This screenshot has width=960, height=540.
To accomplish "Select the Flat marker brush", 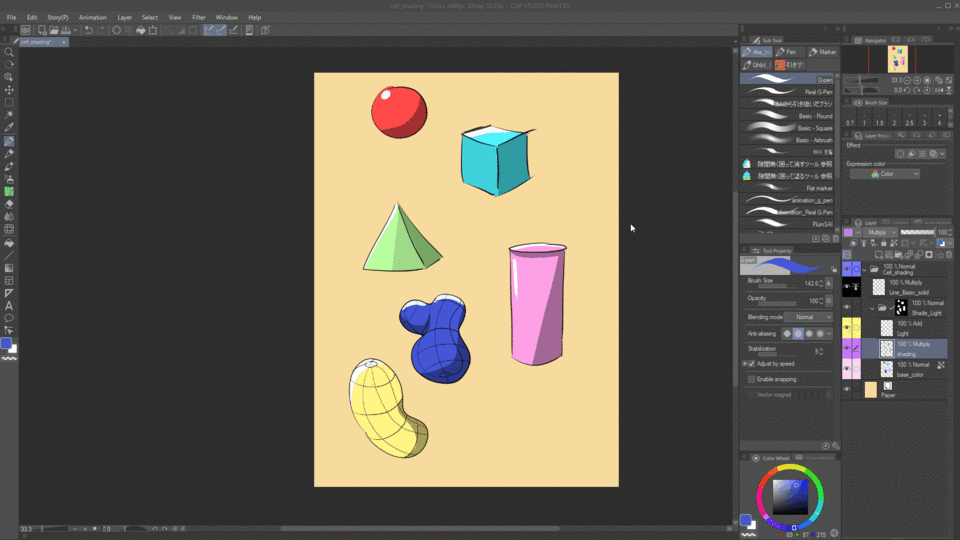I will pos(787,188).
